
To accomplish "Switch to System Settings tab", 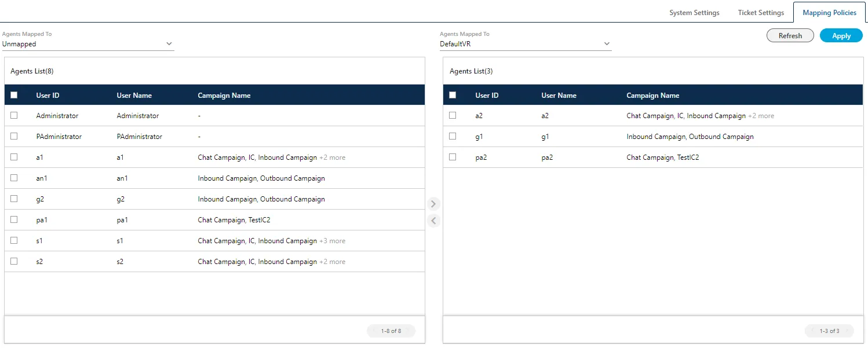I will click(x=694, y=13).
